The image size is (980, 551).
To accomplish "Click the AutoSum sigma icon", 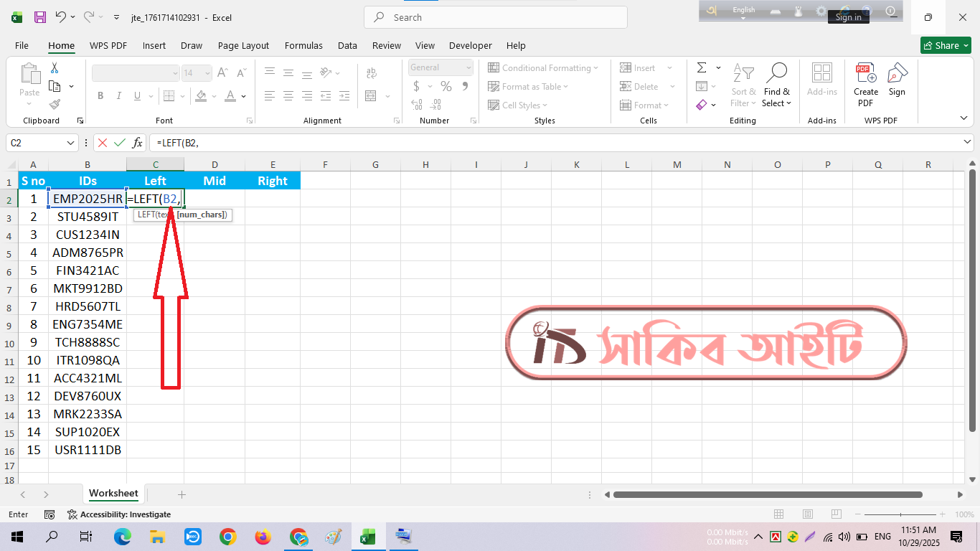I will click(701, 67).
